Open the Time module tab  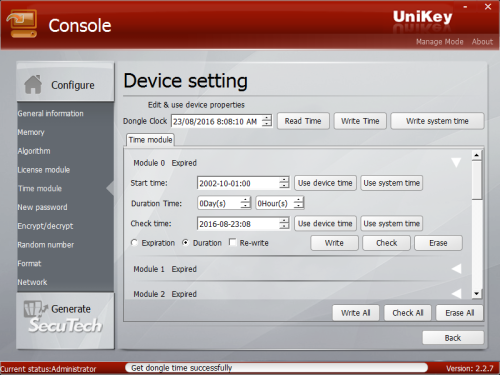(150, 140)
